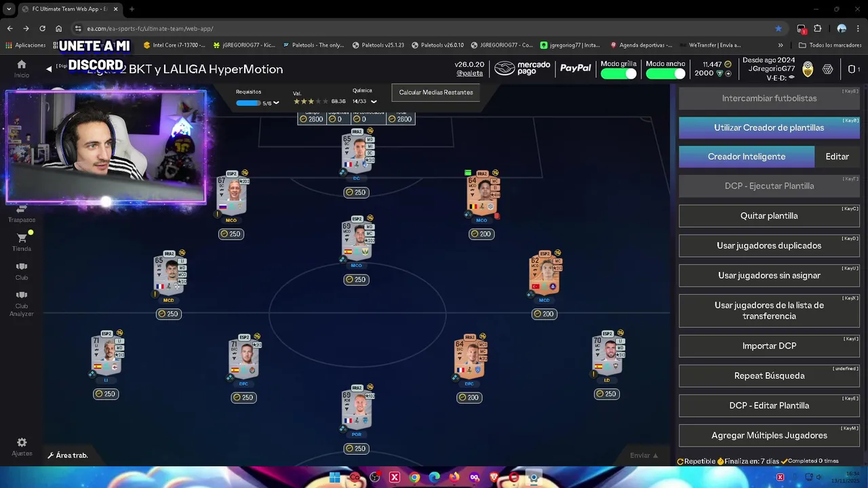
Task: Toggle the Modo ancho switch
Action: pyautogui.click(x=665, y=74)
